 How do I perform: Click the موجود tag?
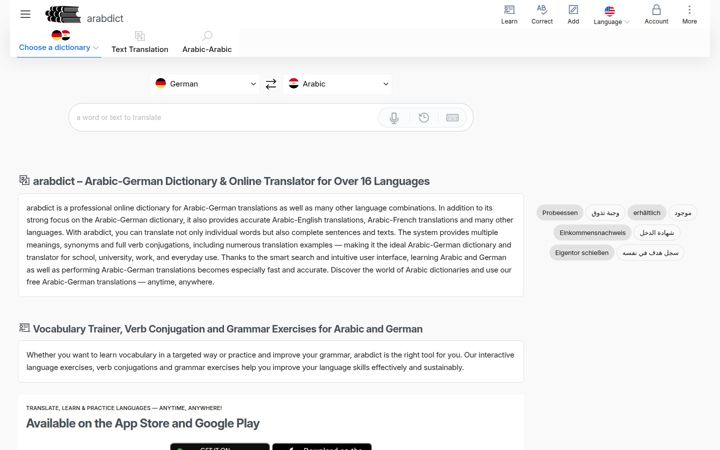683,213
